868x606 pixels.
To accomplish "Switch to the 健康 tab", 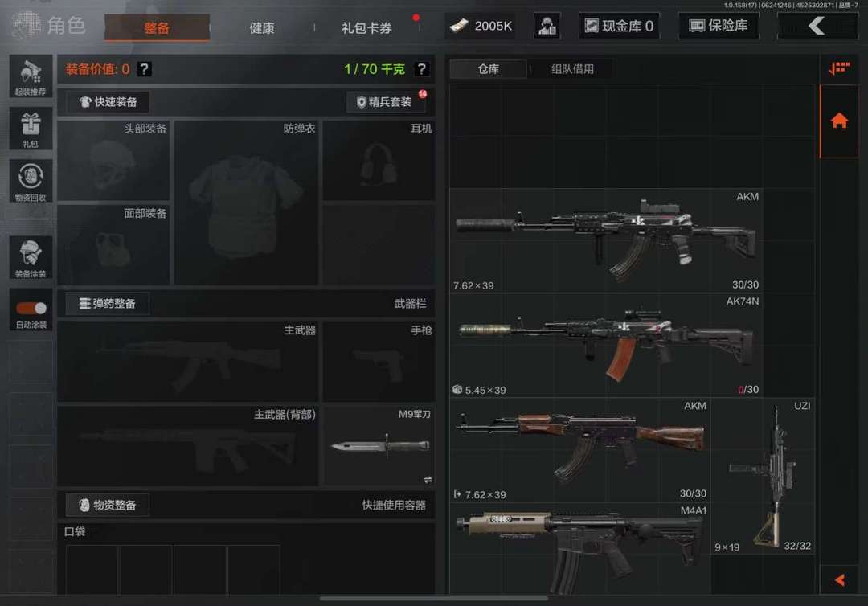I will 262,27.
